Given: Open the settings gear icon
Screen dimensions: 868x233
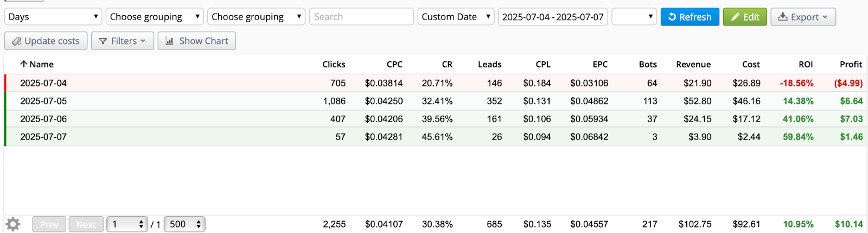Looking at the screenshot, I should [13, 224].
